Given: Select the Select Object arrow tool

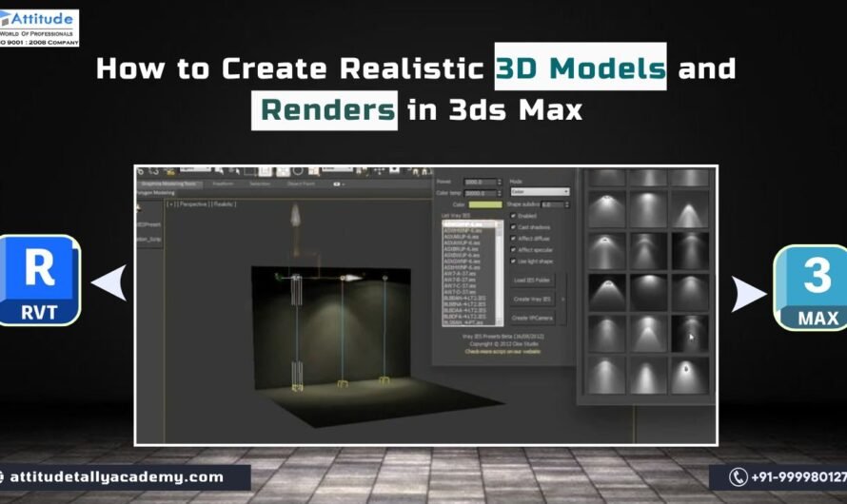Looking at the screenshot, I should [219, 171].
